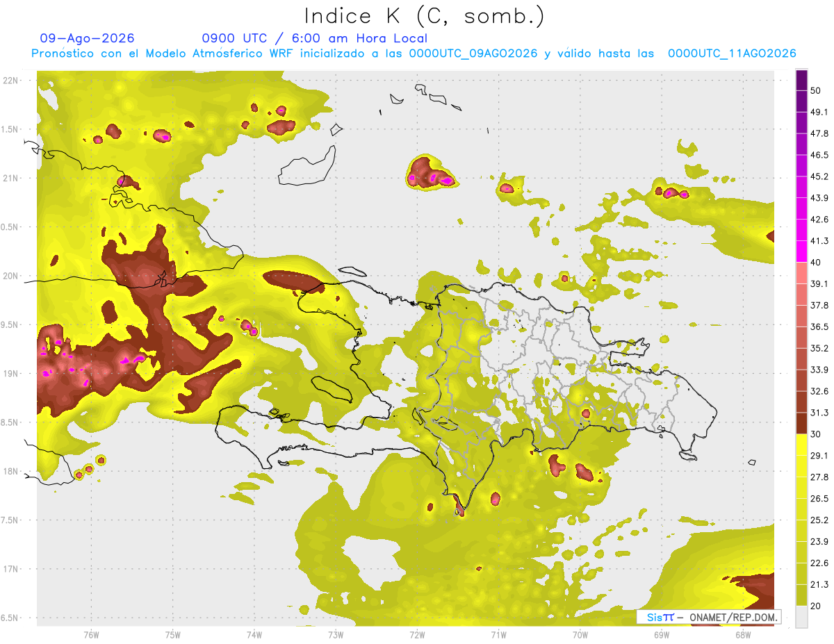Click the '72W' longitude label
834x644 pixels.
417,634
